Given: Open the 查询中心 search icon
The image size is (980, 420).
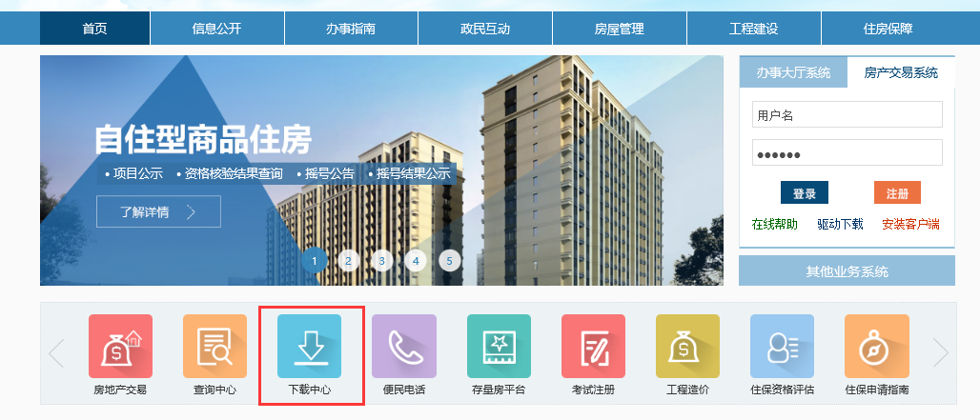Looking at the screenshot, I should tap(215, 347).
